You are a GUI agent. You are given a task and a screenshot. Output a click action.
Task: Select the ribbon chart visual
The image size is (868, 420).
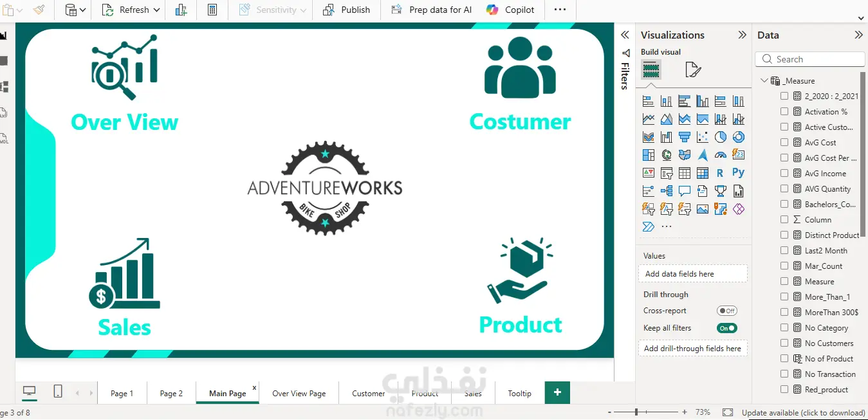click(x=649, y=137)
